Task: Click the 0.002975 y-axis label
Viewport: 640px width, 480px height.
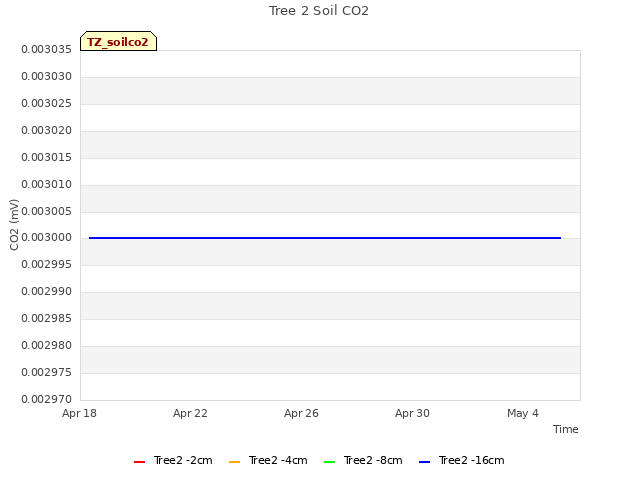Action: click(x=47, y=372)
